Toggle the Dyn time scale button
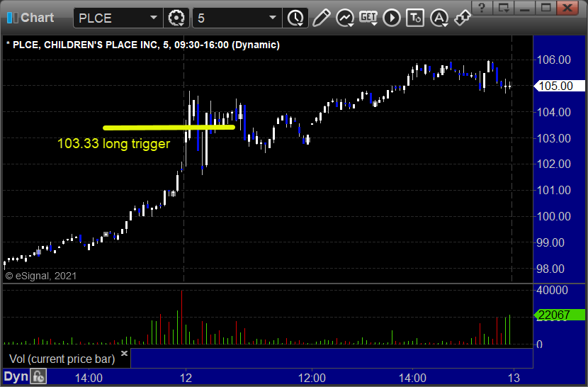 click(16, 376)
